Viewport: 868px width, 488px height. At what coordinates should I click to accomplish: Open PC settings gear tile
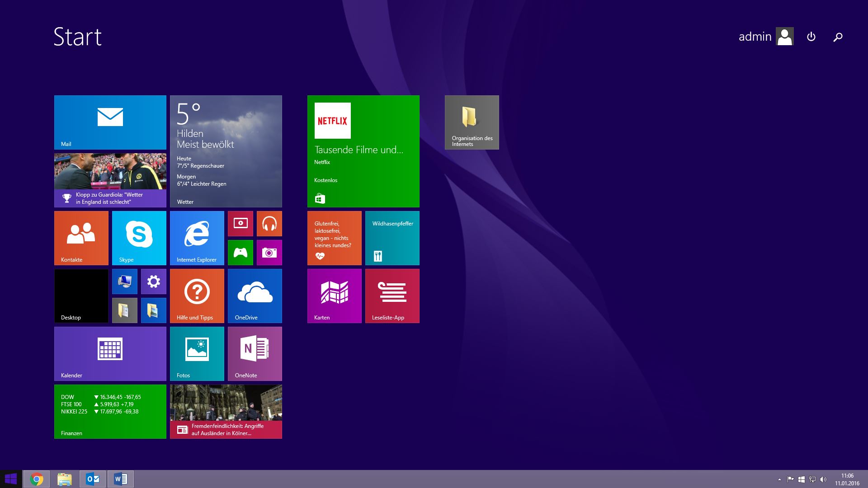coord(153,281)
